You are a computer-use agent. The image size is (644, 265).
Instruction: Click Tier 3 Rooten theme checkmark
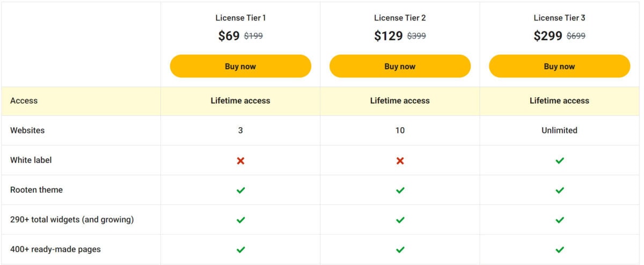[560, 190]
